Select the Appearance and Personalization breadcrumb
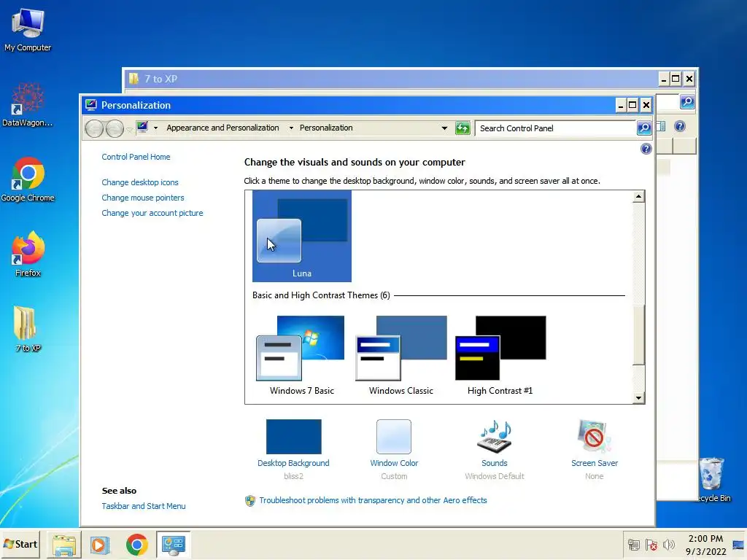 tap(222, 128)
